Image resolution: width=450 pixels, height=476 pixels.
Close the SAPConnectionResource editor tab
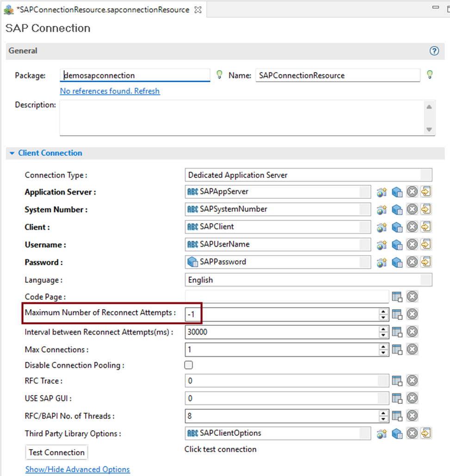pos(198,10)
